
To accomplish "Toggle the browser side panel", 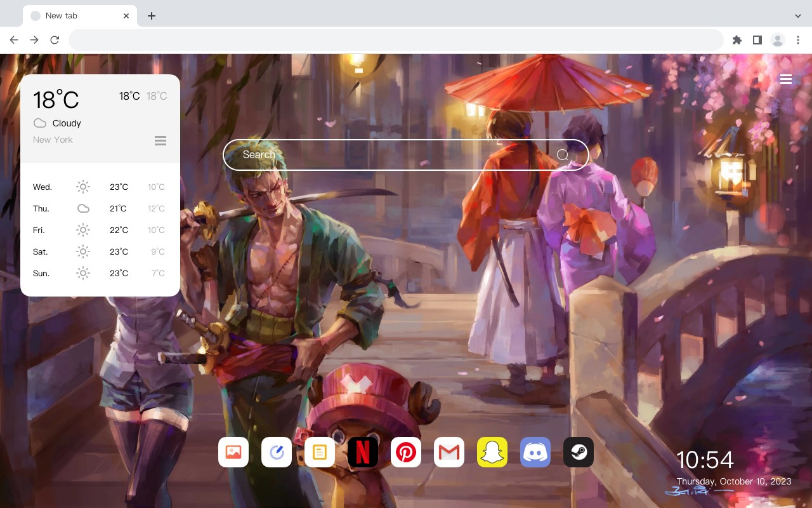I will (757, 40).
